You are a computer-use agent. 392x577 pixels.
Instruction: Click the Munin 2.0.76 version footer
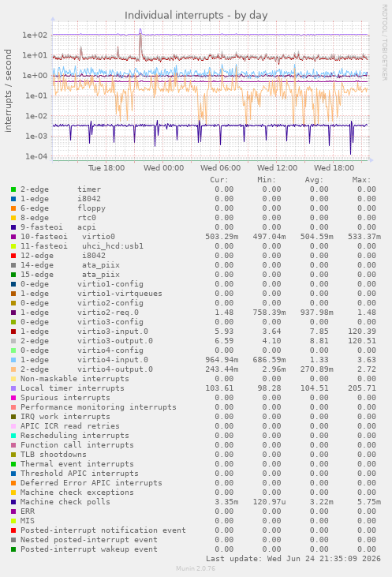pos(196,568)
